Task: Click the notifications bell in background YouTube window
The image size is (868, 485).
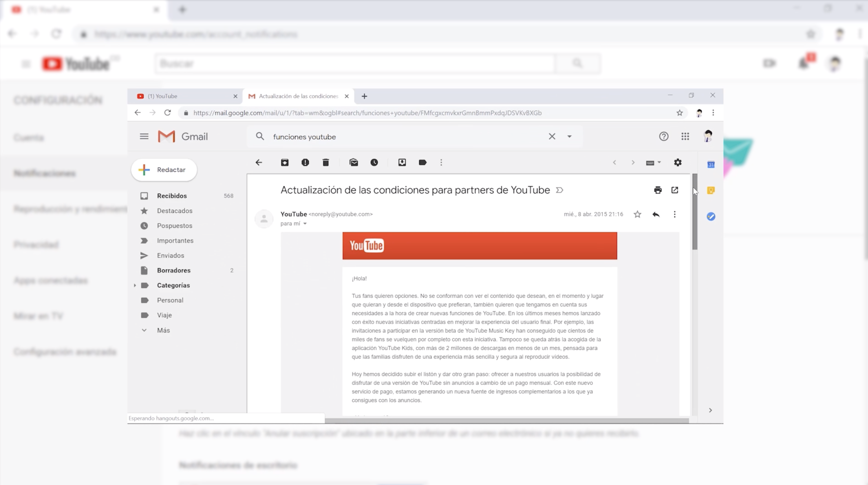Action: (804, 63)
